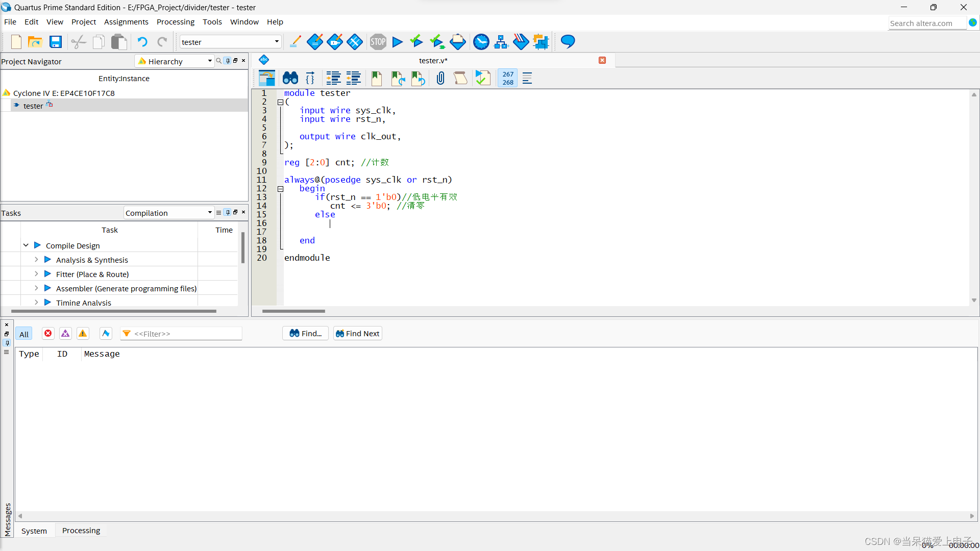Click the code editor horizontal scrollbar

tap(293, 311)
